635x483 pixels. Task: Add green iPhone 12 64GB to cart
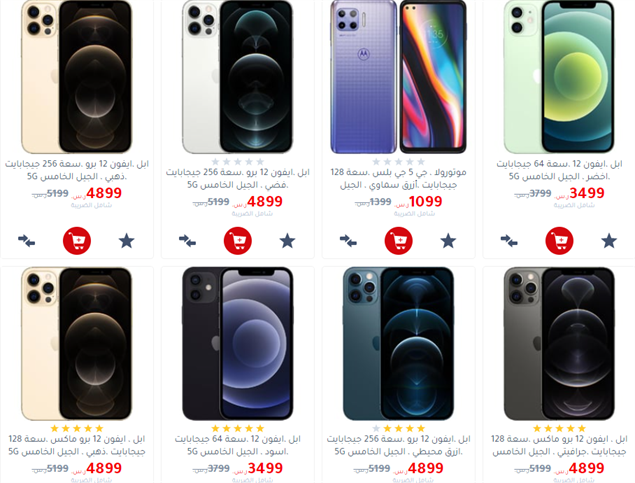click(559, 241)
